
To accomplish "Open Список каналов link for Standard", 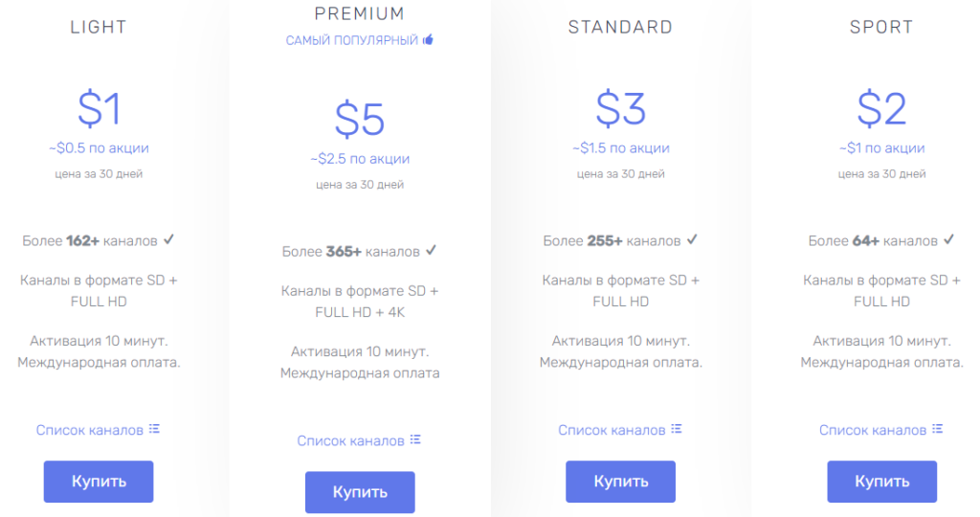I will [612, 430].
